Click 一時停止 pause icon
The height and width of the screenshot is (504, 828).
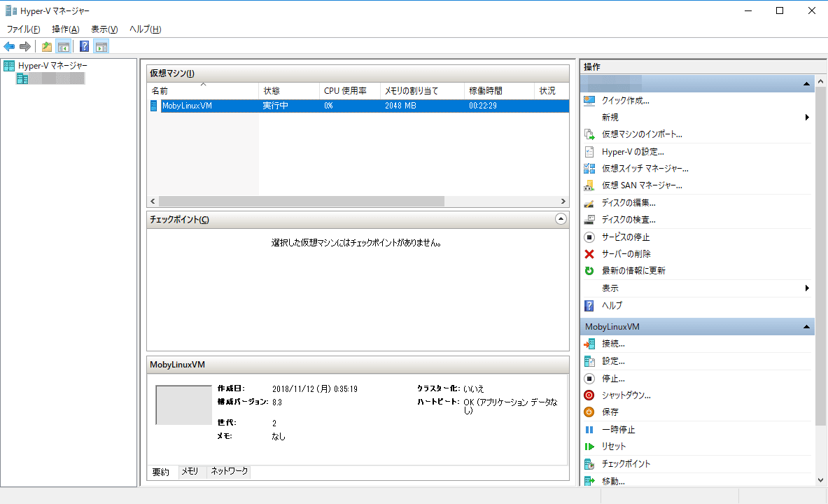pos(589,430)
